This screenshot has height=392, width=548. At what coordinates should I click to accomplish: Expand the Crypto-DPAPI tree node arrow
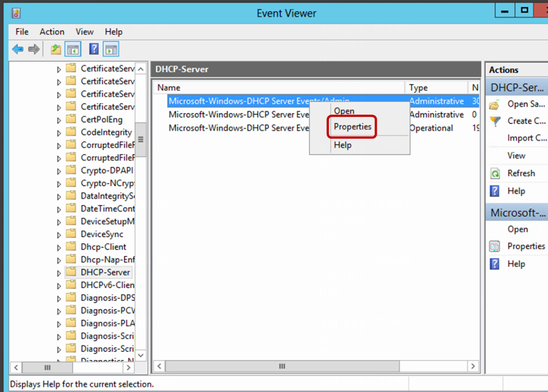[x=59, y=172]
